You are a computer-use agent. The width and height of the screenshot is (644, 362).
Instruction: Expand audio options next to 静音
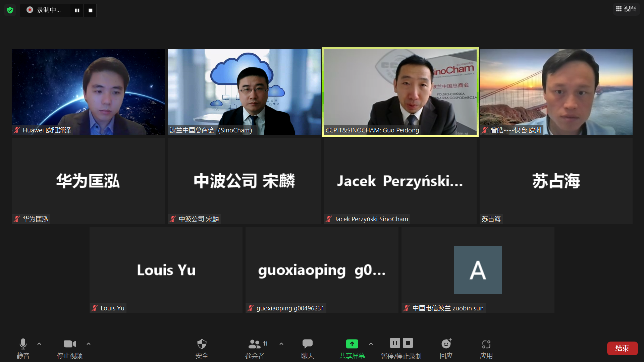39,344
